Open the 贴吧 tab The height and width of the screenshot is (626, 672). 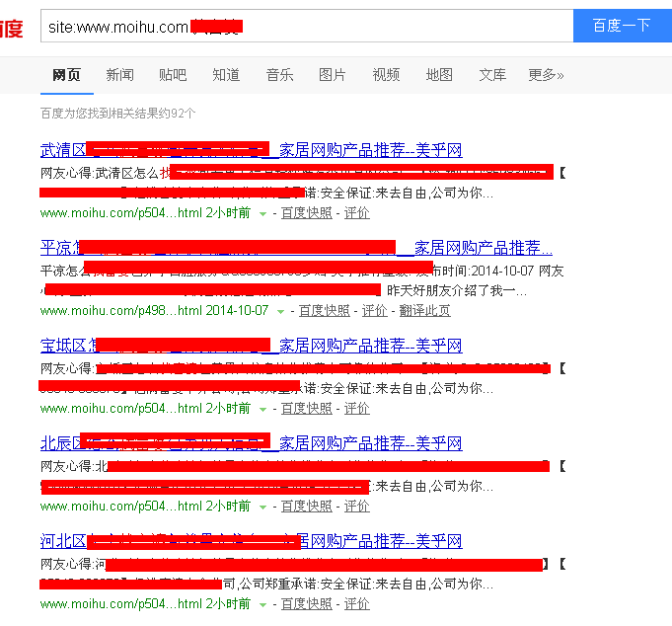pos(173,75)
